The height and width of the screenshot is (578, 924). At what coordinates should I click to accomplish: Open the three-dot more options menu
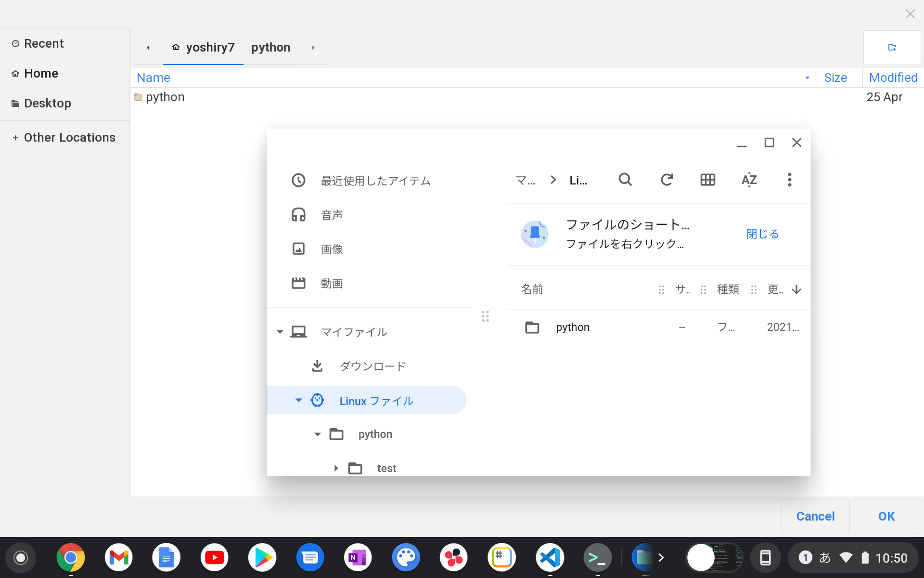pos(789,180)
